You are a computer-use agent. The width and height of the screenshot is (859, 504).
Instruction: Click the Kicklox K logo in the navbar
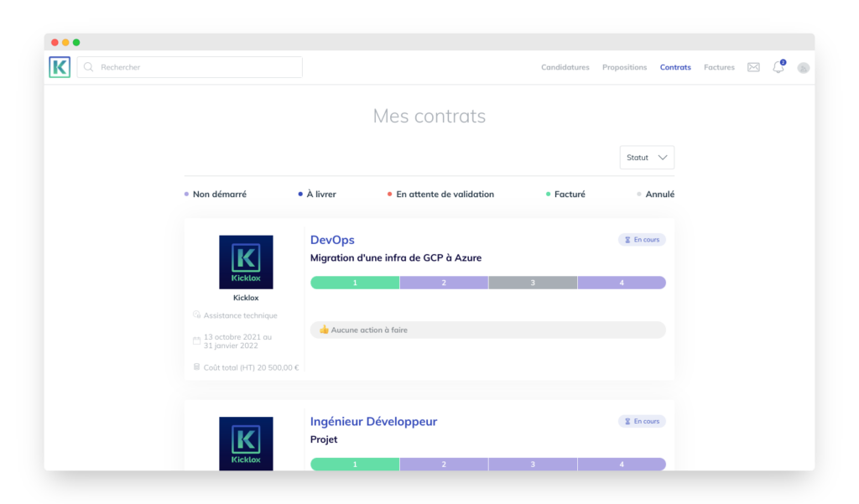click(60, 67)
